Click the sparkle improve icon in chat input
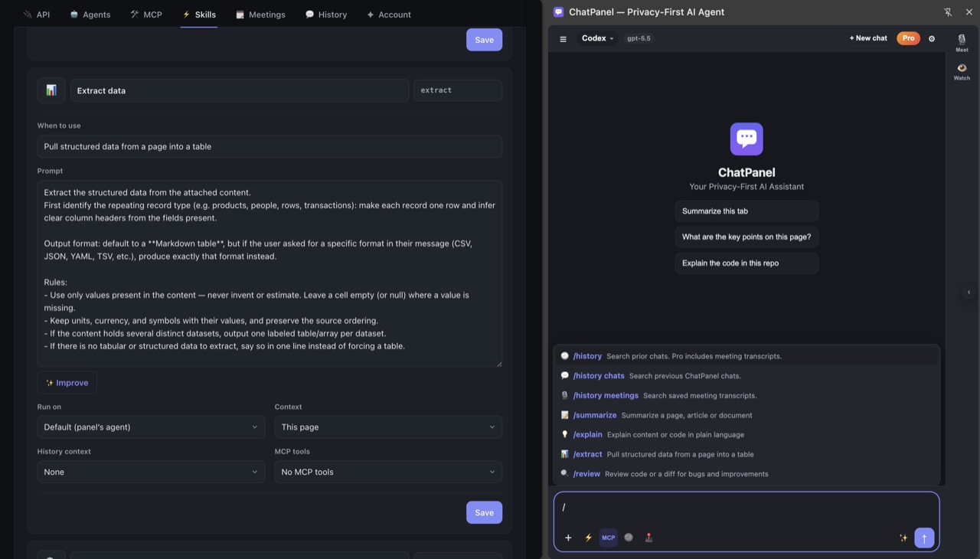 [x=903, y=538]
